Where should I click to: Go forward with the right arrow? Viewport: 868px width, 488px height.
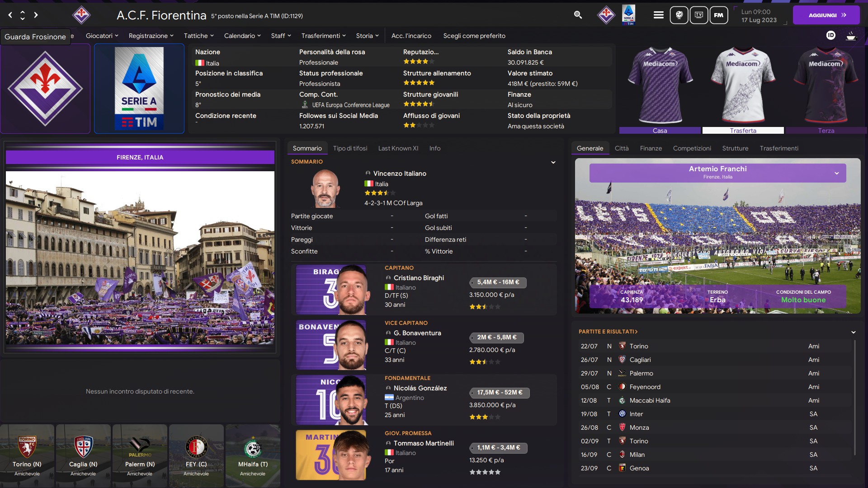[36, 15]
